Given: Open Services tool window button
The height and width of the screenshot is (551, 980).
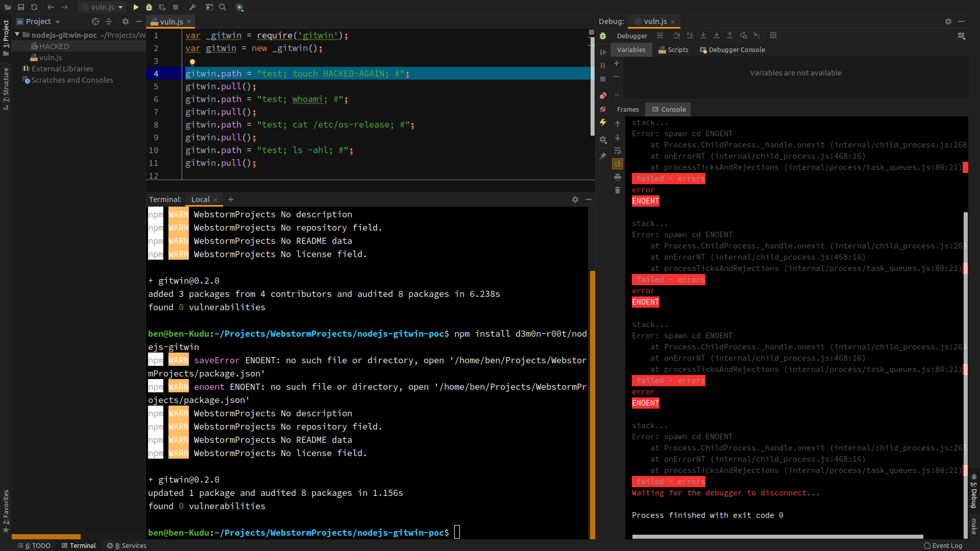Looking at the screenshot, I should click(x=127, y=545).
